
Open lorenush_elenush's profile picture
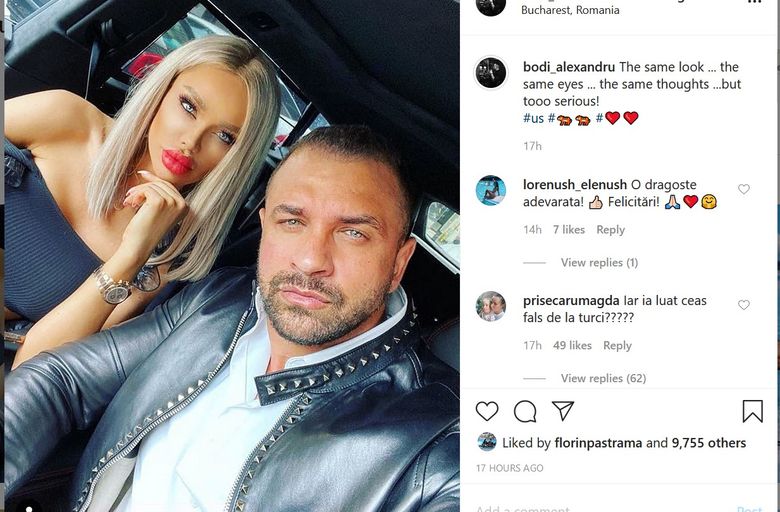(491, 190)
